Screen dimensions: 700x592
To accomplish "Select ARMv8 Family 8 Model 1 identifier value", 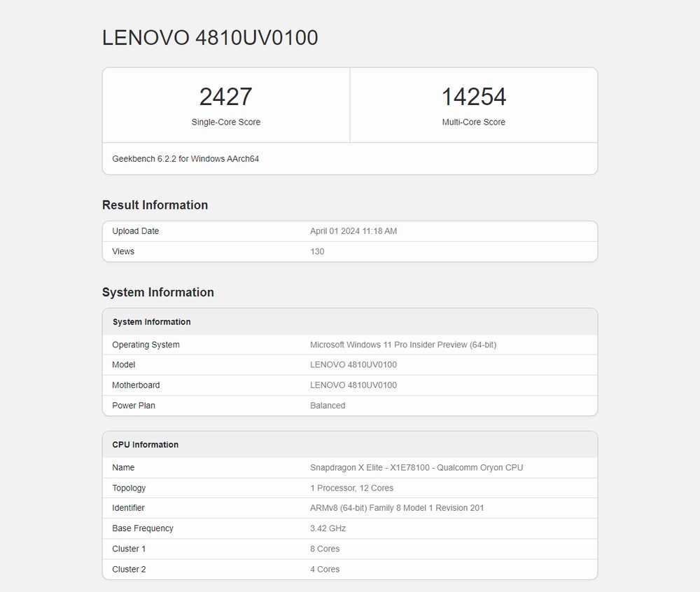I will (397, 508).
